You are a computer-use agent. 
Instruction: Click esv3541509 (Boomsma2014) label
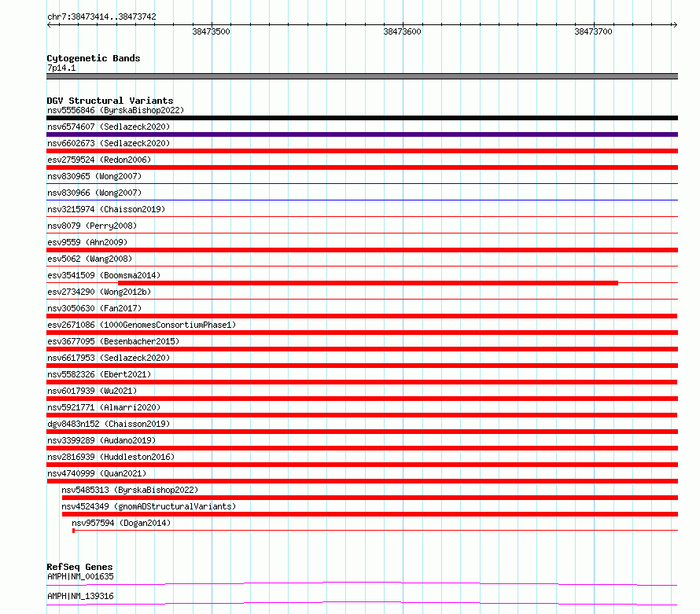(104, 275)
